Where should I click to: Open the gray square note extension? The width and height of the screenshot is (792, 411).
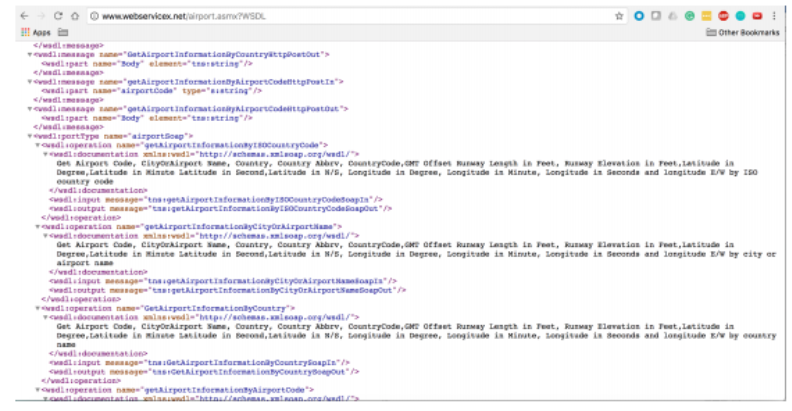tap(656, 16)
